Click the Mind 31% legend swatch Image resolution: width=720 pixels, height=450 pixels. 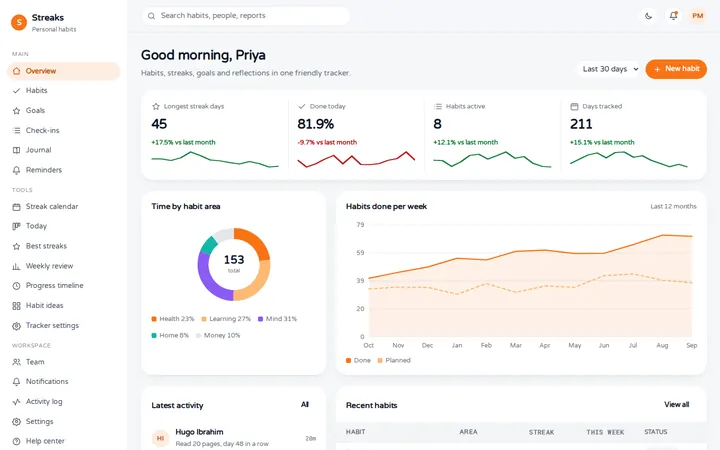pos(260,319)
